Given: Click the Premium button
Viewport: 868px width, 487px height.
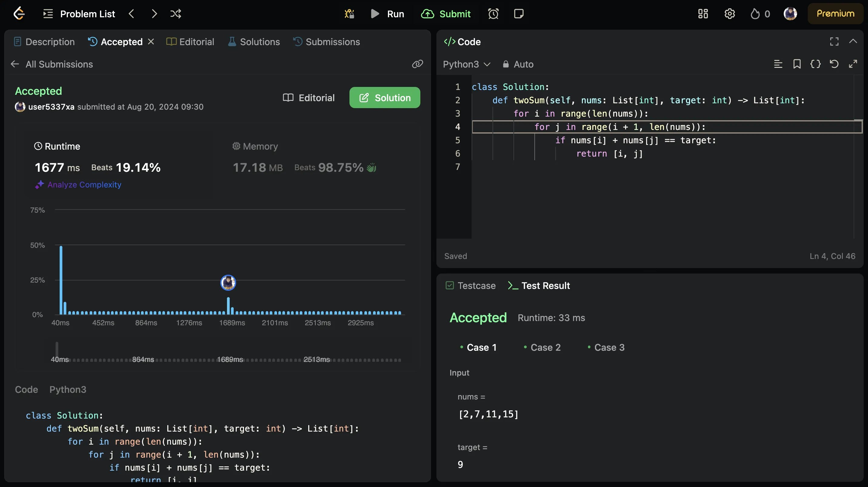Looking at the screenshot, I should point(835,13).
